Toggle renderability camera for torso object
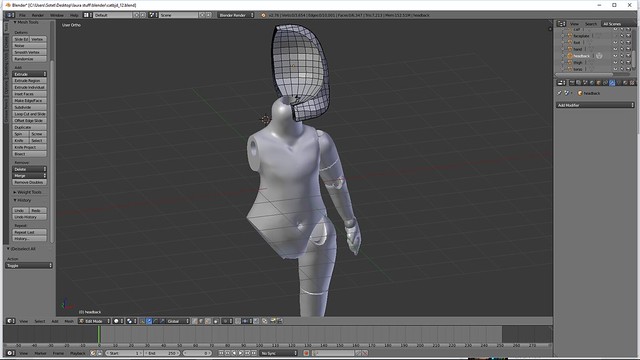The height and width of the screenshot is (360, 640). [x=629, y=69]
